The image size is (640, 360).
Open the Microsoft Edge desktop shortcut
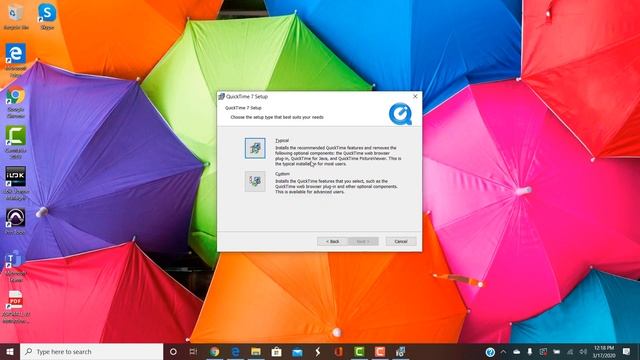[x=16, y=59]
